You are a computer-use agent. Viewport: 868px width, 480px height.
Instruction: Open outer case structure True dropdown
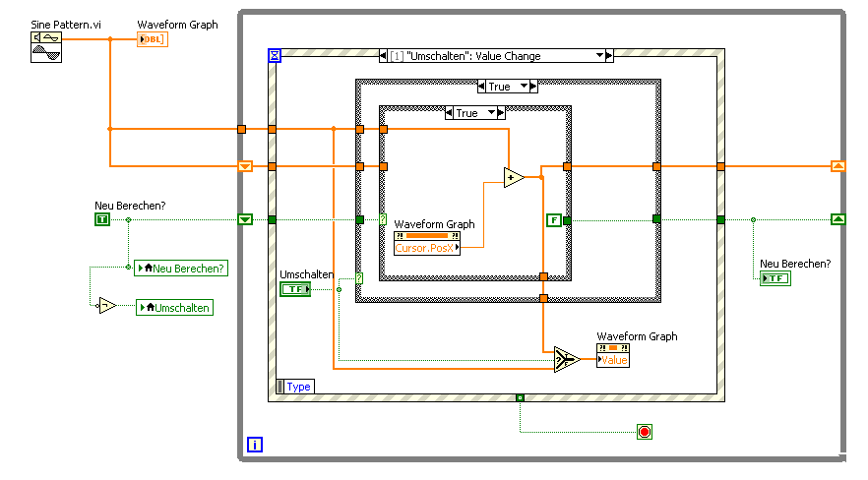(524, 87)
